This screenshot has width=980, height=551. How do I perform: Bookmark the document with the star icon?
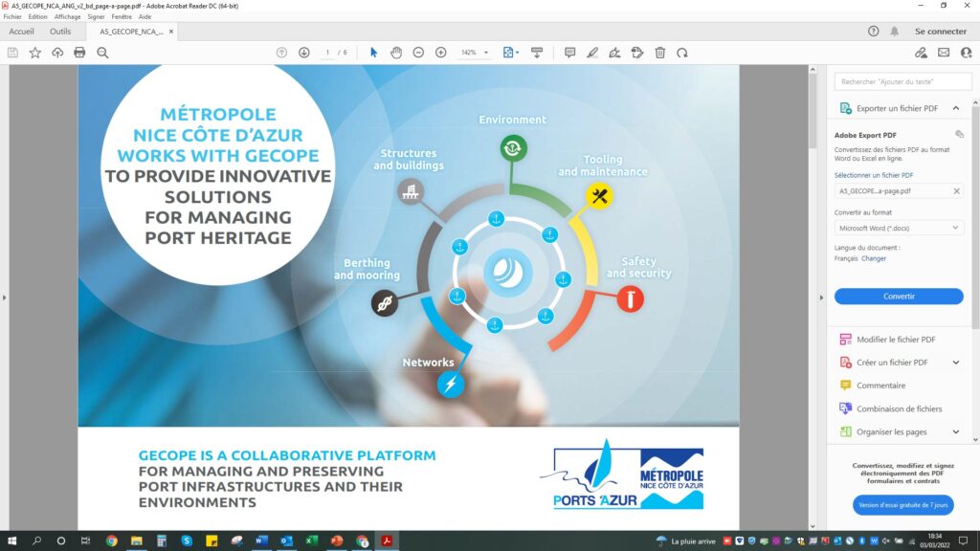(35, 54)
